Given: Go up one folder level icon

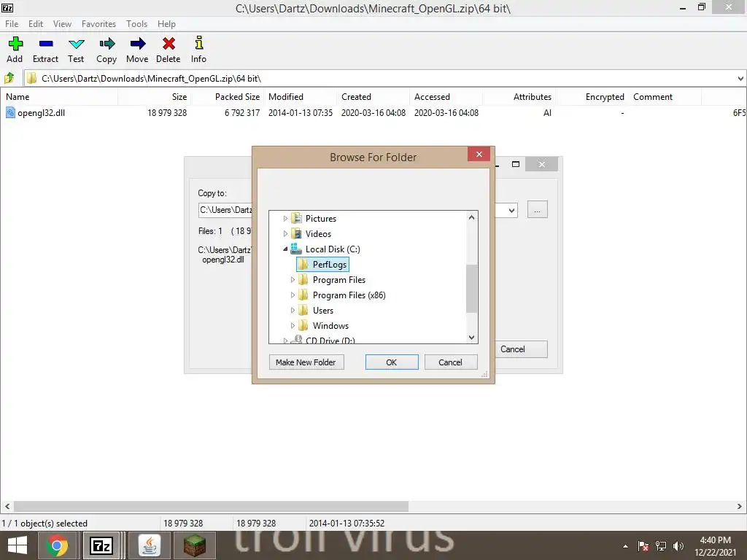Looking at the screenshot, I should click(x=9, y=77).
